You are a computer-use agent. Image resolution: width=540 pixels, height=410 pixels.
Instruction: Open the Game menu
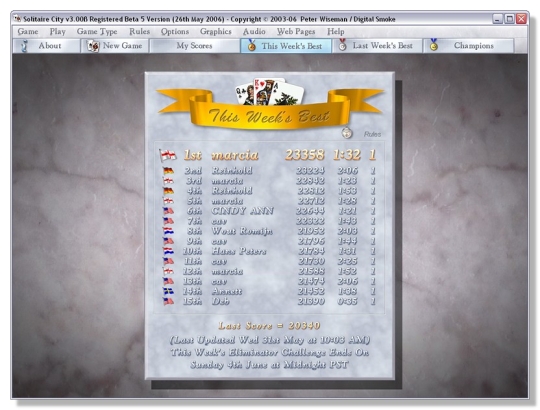pos(28,32)
